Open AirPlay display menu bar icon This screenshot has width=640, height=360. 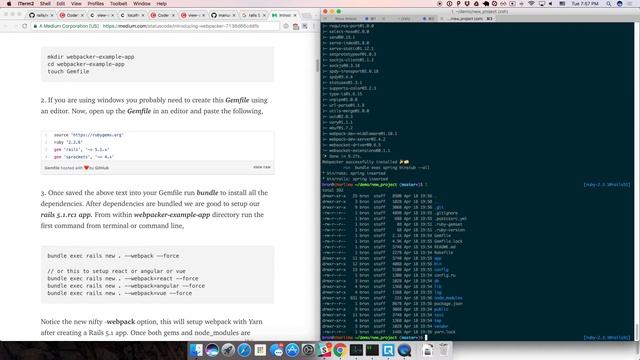(542, 4)
